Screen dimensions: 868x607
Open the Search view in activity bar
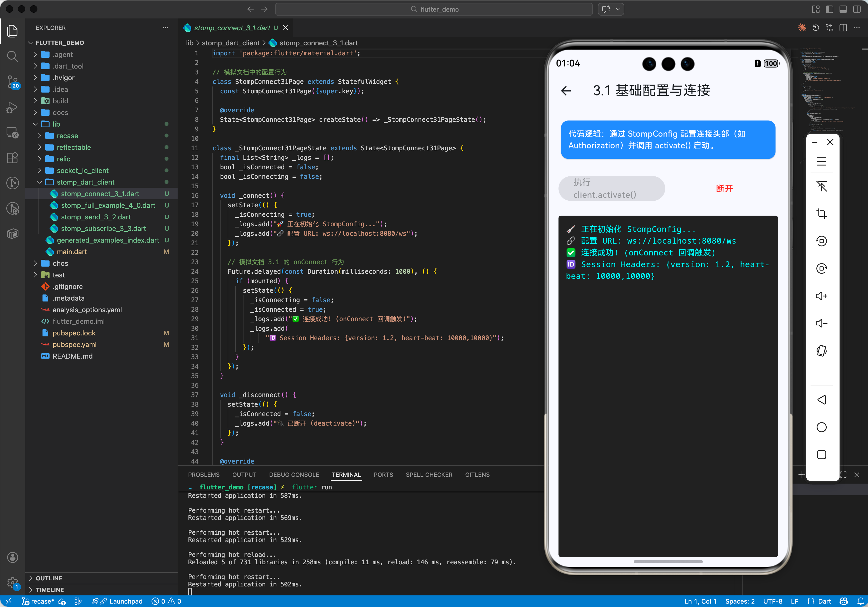click(12, 56)
